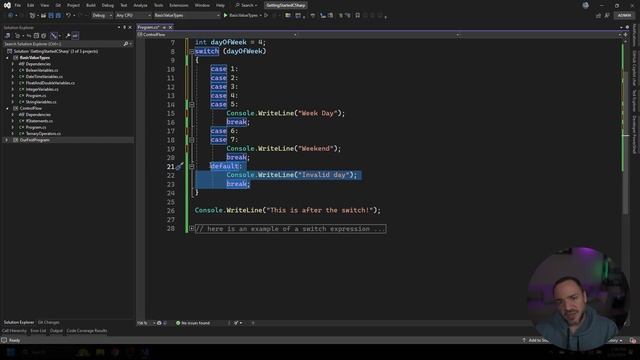Expand BooleanVariables.cs in Solution Explorer
Screen dimensions: 640x360
(x=13, y=71)
